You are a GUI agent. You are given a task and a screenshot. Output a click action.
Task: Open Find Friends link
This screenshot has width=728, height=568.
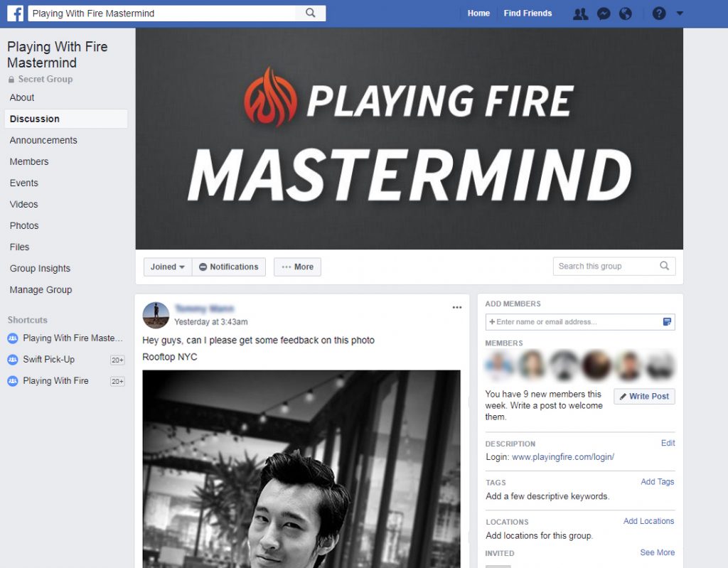pyautogui.click(x=528, y=14)
